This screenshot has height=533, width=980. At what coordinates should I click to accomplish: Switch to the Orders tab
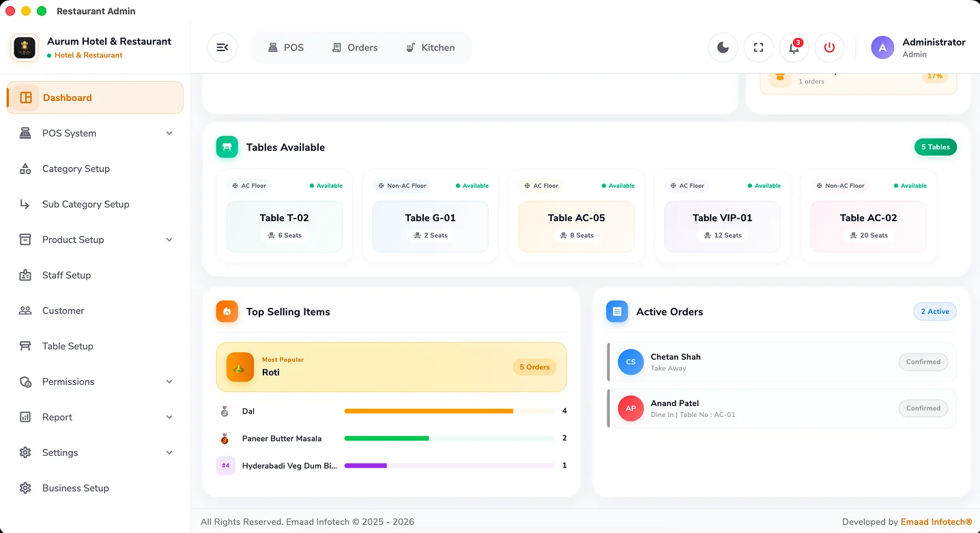(355, 48)
